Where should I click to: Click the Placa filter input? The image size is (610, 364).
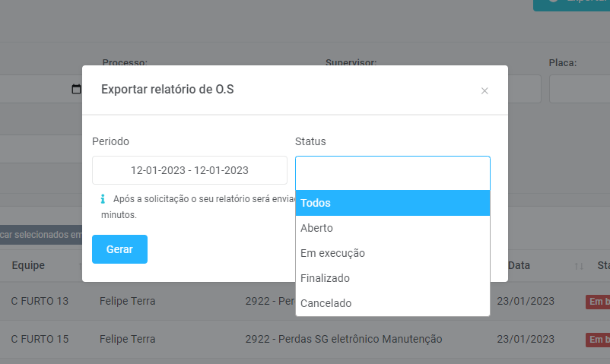click(x=580, y=89)
